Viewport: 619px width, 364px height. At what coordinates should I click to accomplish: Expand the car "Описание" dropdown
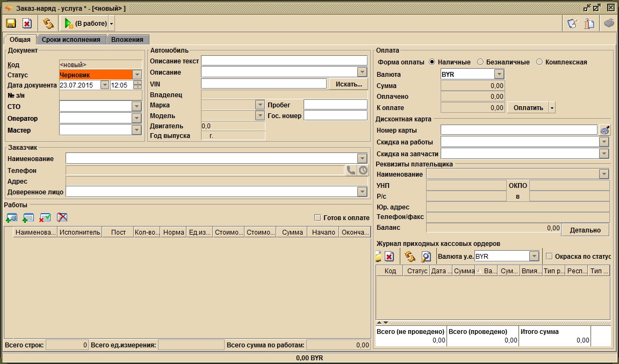click(x=362, y=72)
